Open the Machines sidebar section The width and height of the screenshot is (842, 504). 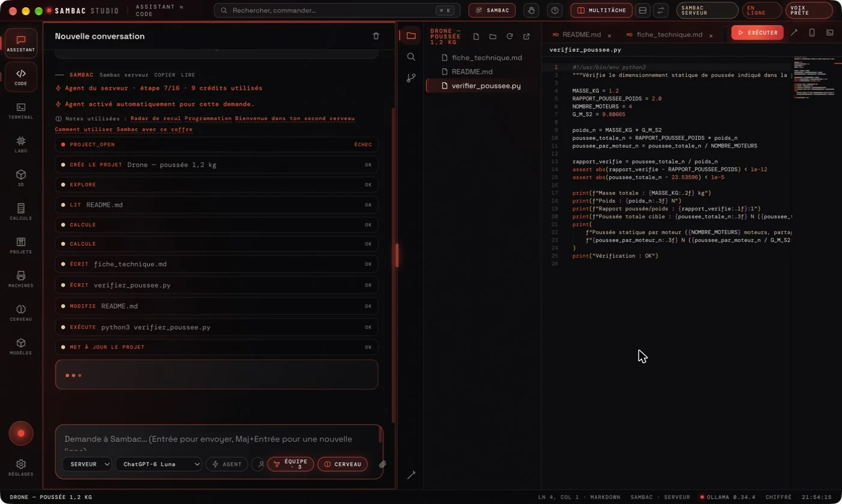[x=21, y=278]
